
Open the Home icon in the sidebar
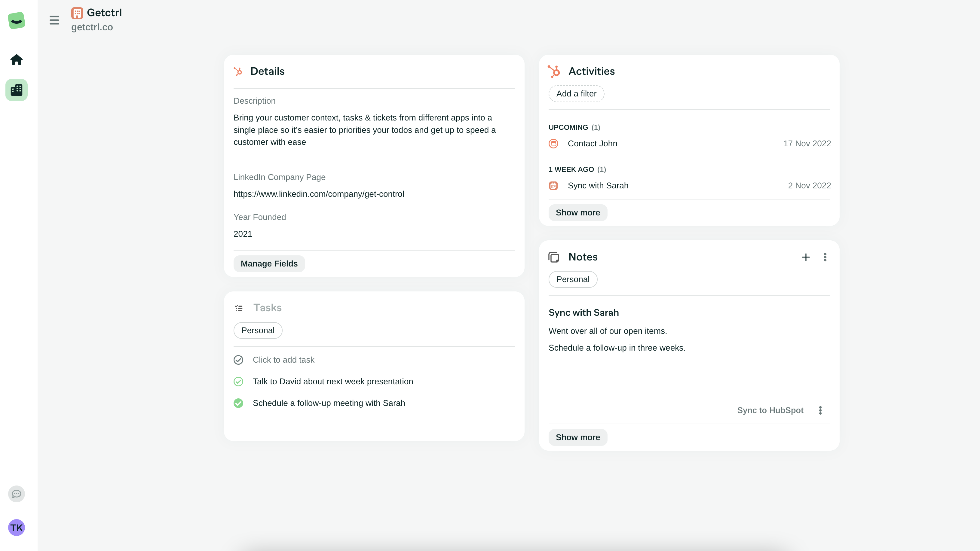16,60
